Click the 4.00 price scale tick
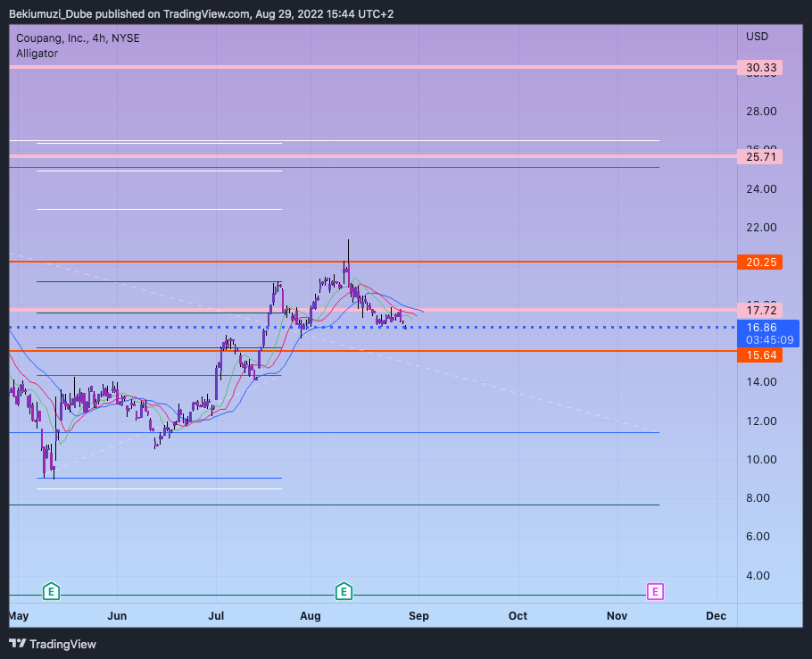 click(x=758, y=576)
